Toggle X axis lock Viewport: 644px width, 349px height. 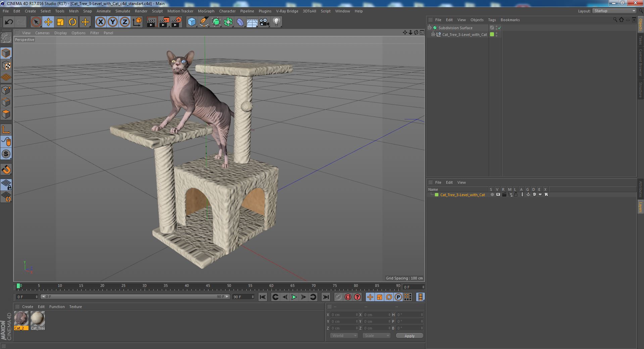pyautogui.click(x=100, y=22)
